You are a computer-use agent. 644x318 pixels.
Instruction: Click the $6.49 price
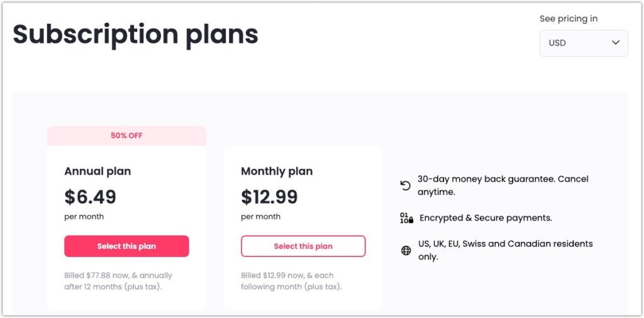click(x=91, y=197)
